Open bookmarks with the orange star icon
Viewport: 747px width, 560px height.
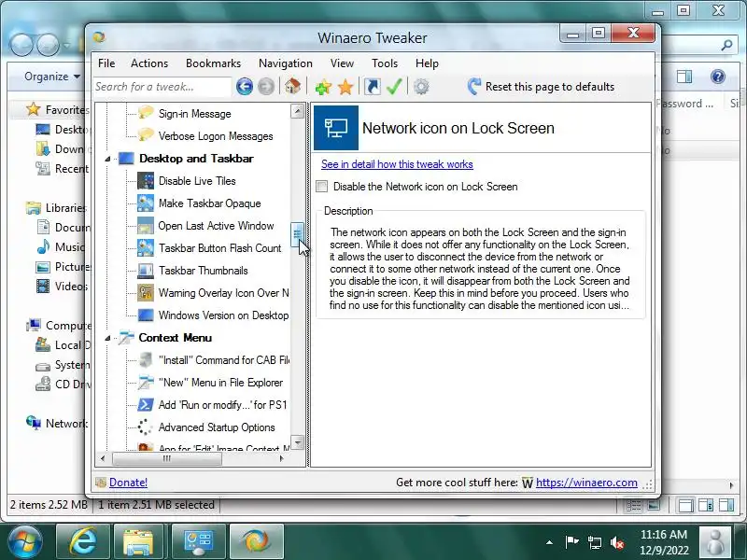tap(345, 87)
